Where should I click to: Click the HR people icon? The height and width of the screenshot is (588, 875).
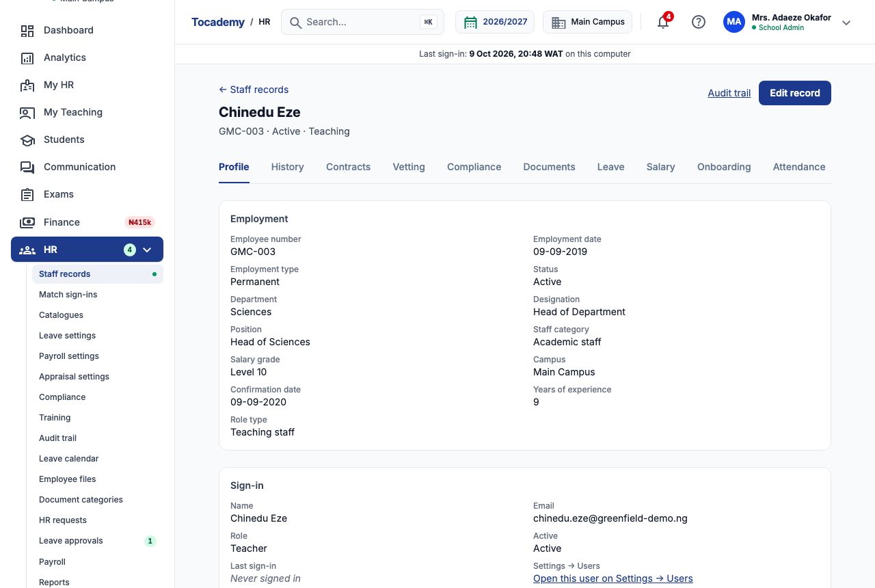click(x=27, y=250)
